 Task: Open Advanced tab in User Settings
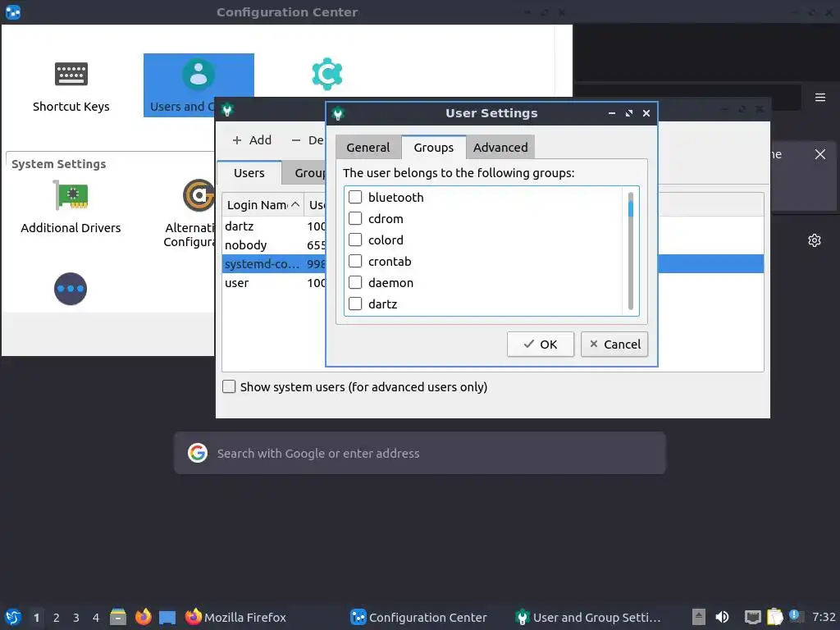(x=500, y=148)
